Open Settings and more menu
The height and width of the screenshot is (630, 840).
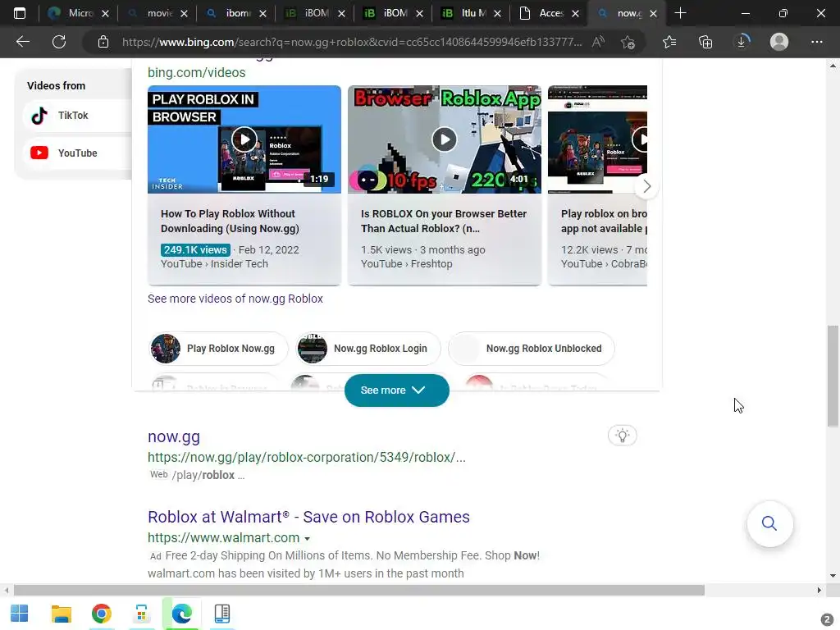(x=816, y=42)
